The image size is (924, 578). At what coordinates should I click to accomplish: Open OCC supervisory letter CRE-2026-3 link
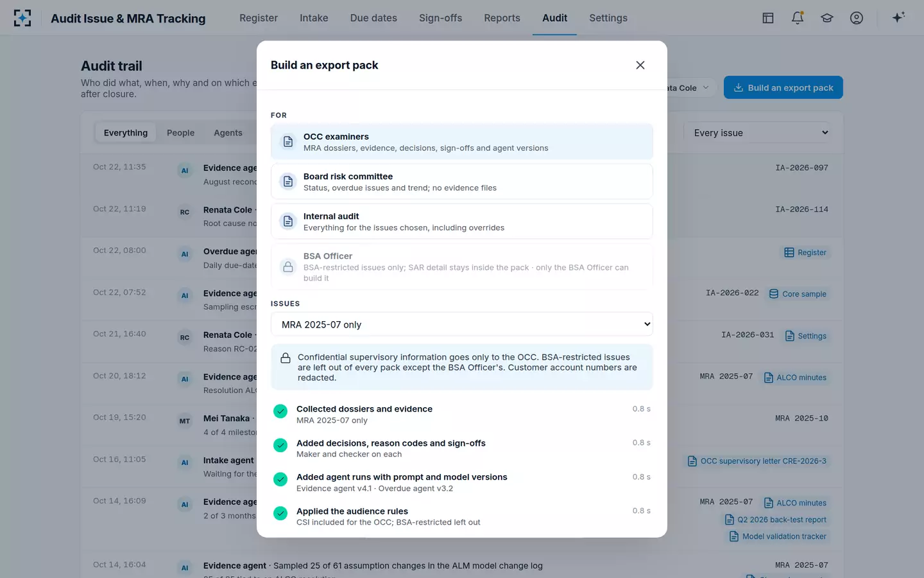[x=757, y=461]
